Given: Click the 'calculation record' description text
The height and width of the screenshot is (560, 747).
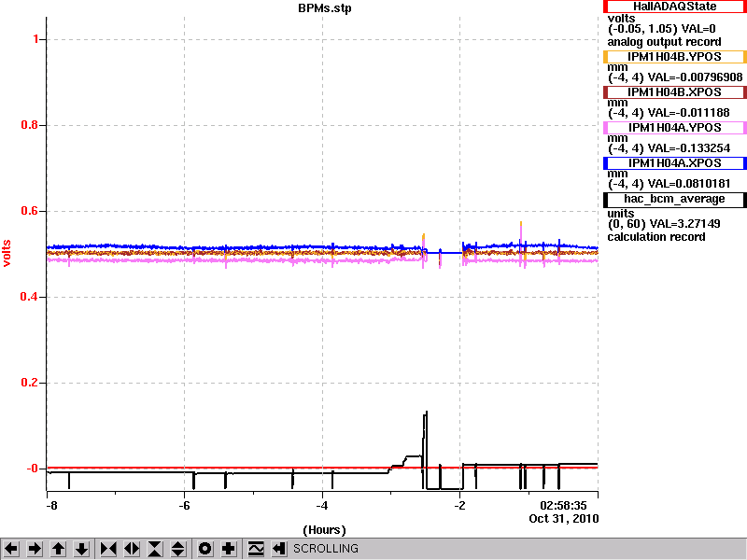Looking at the screenshot, I should pyautogui.click(x=656, y=237).
